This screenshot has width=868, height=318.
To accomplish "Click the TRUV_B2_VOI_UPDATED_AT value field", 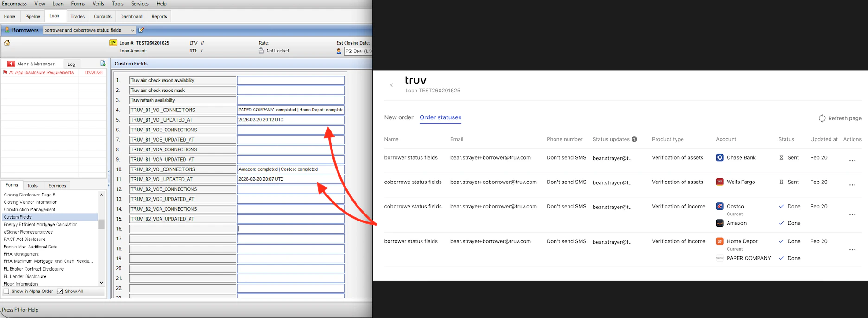I will [x=291, y=179].
